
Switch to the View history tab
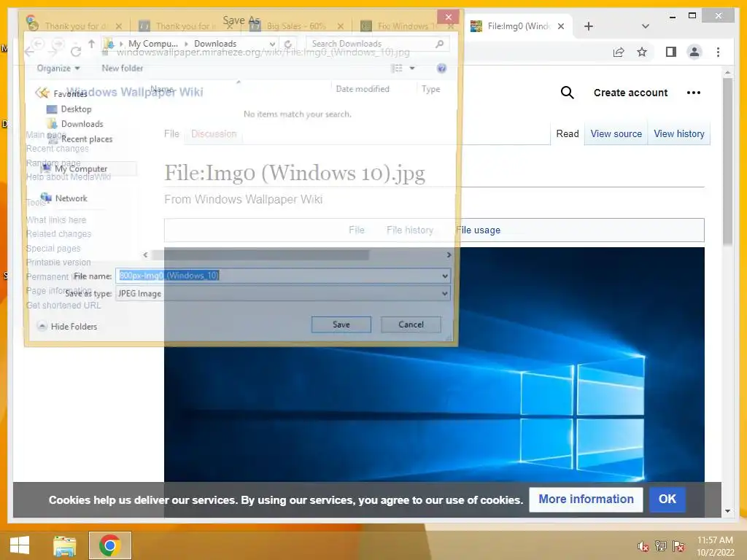pyautogui.click(x=679, y=134)
